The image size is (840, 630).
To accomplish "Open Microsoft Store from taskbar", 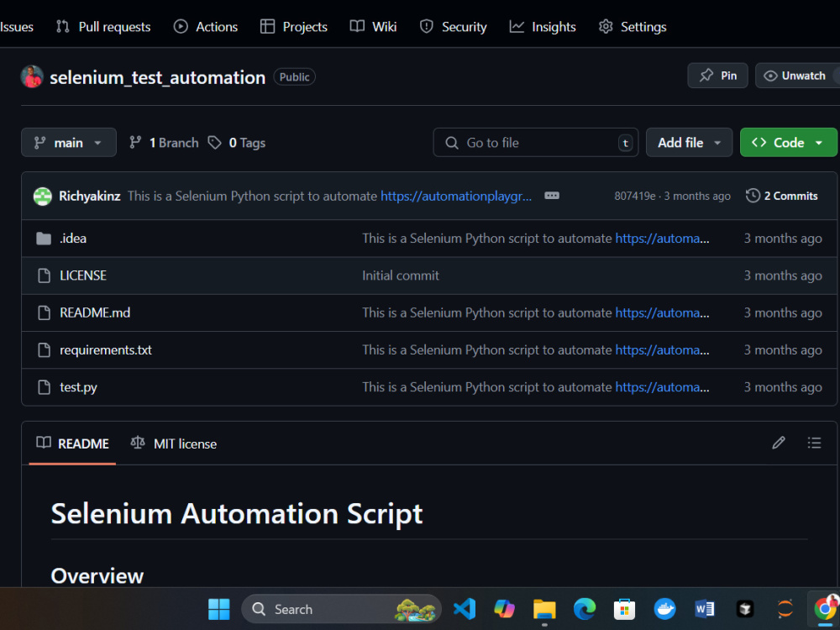I will click(x=625, y=609).
